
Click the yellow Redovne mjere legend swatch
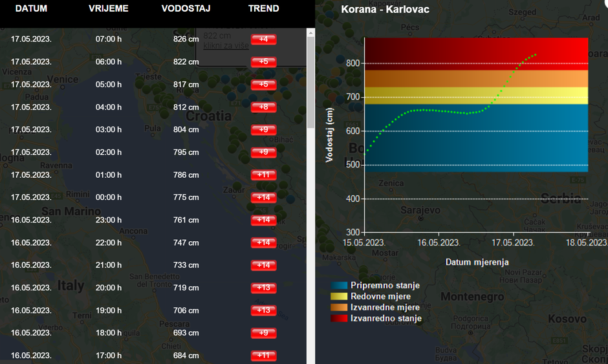339,296
